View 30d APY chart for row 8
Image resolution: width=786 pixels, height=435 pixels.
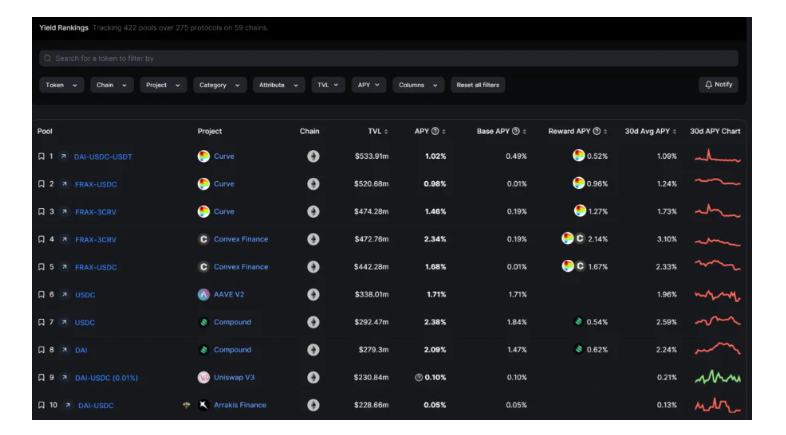(x=717, y=348)
